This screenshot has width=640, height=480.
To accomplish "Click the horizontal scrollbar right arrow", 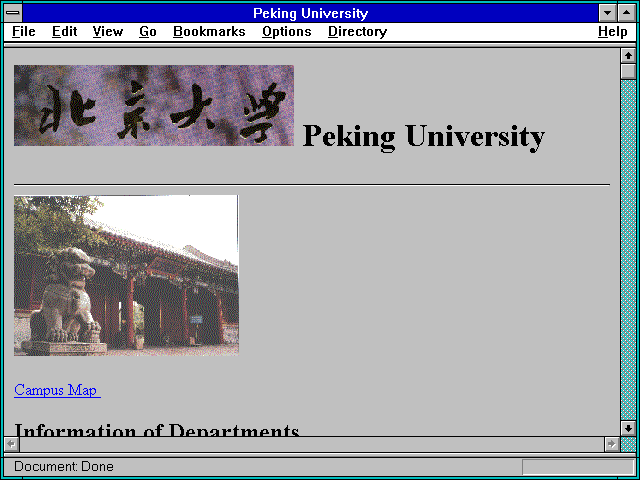I will (x=611, y=444).
